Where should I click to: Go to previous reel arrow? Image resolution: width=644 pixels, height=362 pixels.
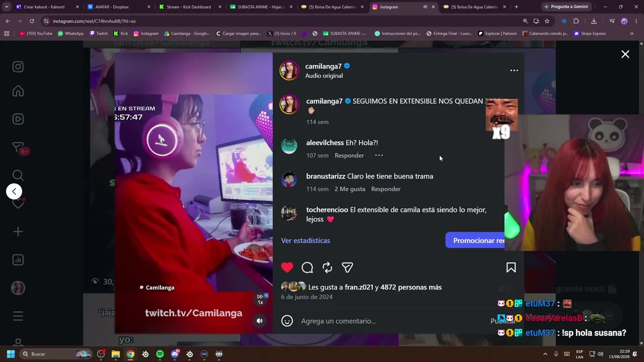click(14, 191)
